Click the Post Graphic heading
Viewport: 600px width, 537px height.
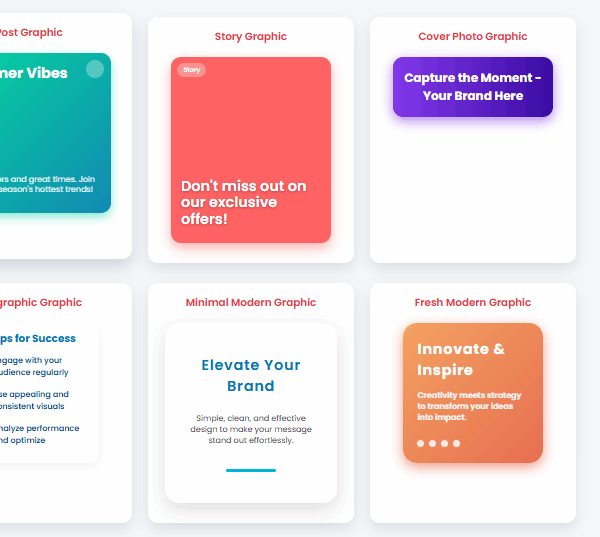(31, 33)
